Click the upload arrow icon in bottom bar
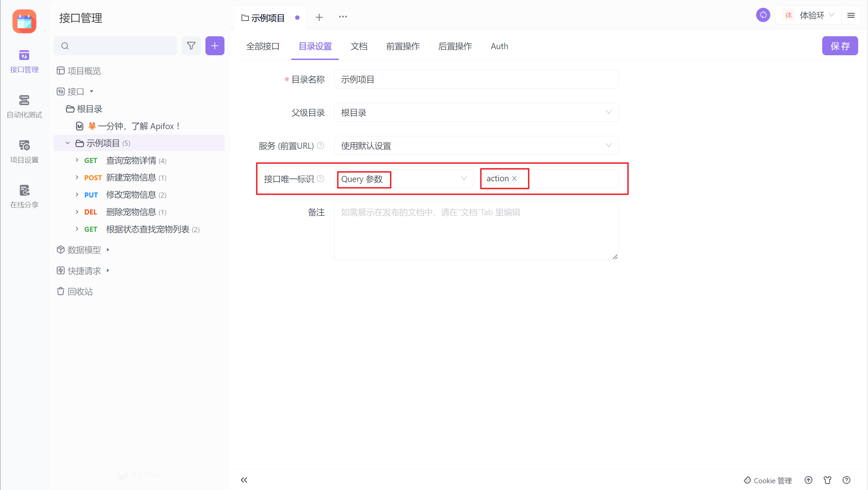This screenshot has width=868, height=490. pyautogui.click(x=809, y=480)
